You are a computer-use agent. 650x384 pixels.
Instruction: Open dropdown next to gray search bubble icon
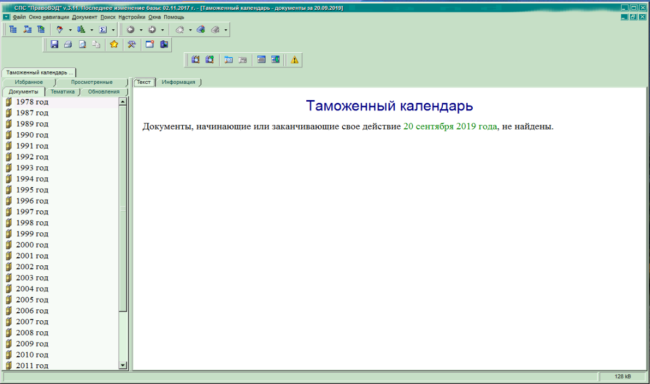pos(190,30)
